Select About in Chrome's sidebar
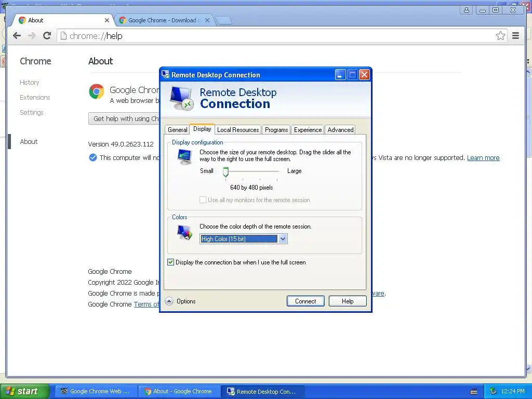This screenshot has width=532, height=399. [29, 141]
